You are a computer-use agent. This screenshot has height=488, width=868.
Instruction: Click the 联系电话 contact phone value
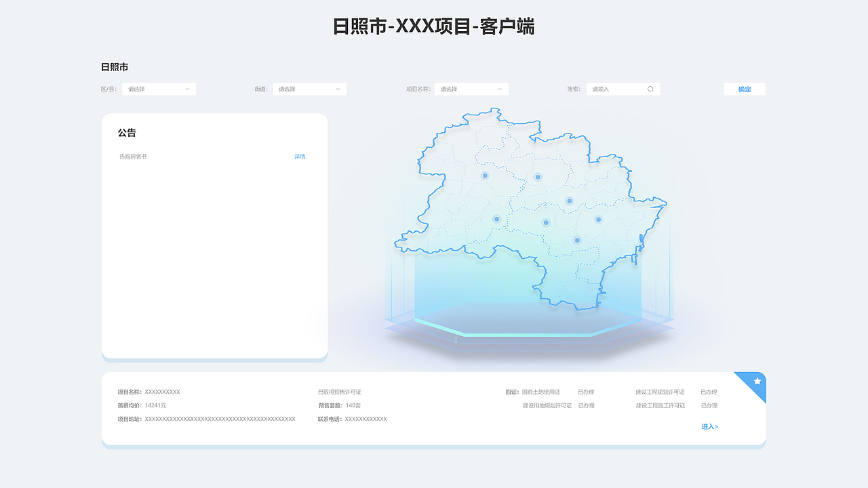tap(366, 419)
